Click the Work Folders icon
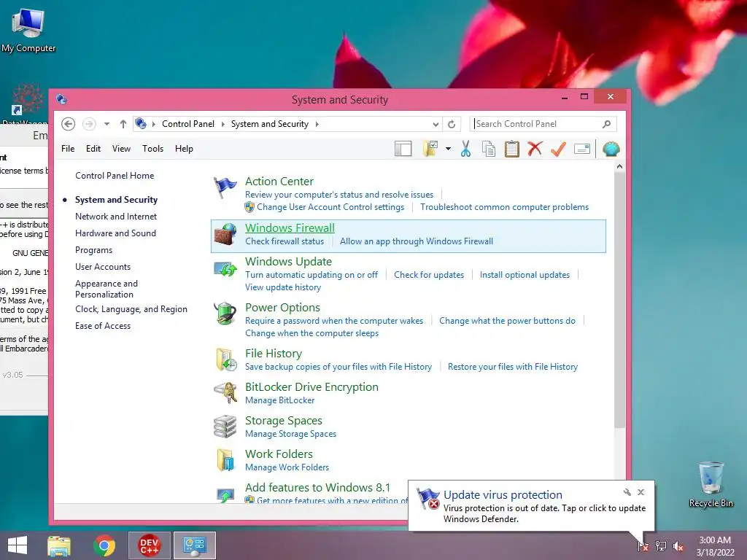 [x=225, y=460]
